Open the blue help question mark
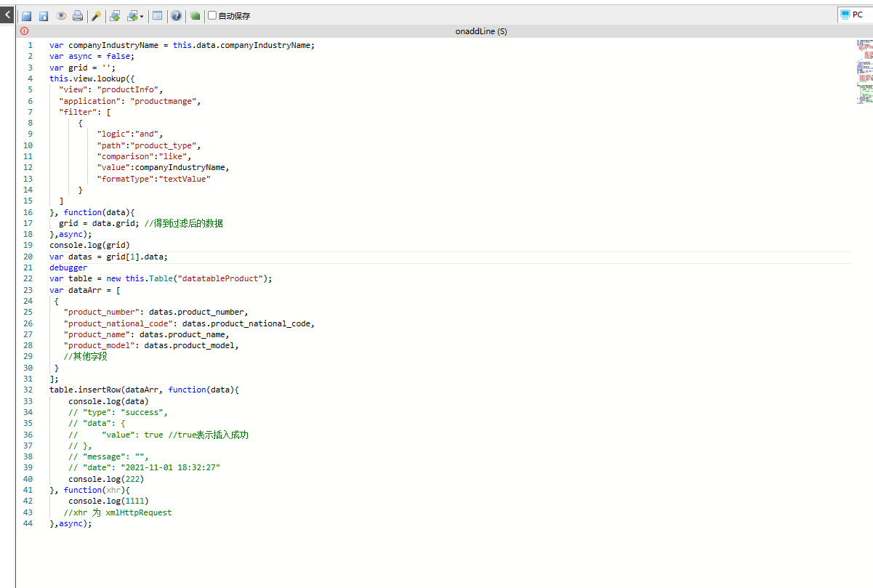The height and width of the screenshot is (588, 873). click(176, 16)
